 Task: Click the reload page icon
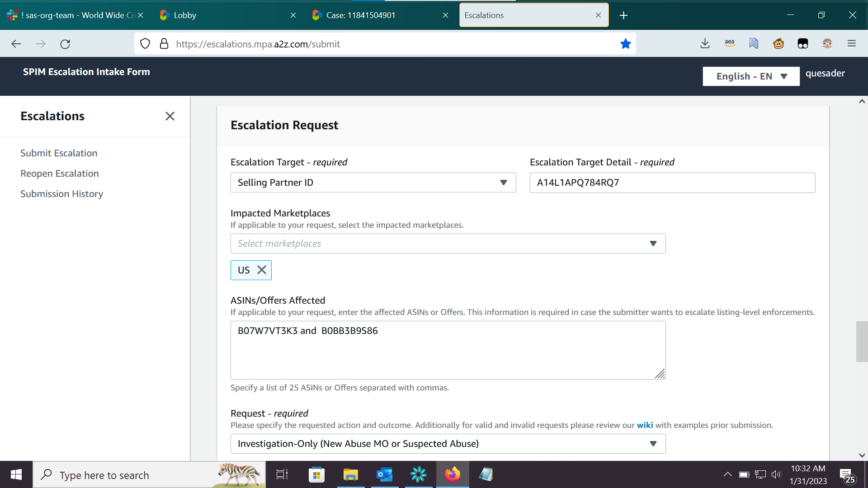tap(65, 44)
